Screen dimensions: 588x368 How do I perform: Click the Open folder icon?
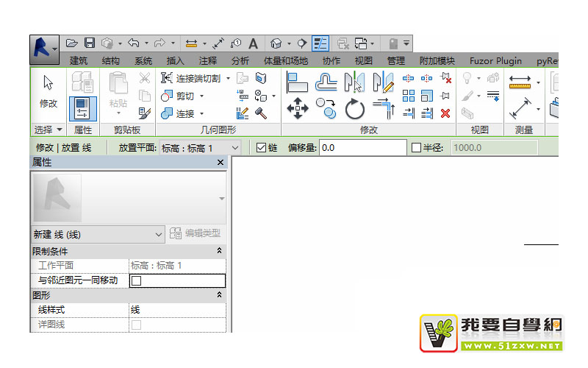[x=72, y=43]
